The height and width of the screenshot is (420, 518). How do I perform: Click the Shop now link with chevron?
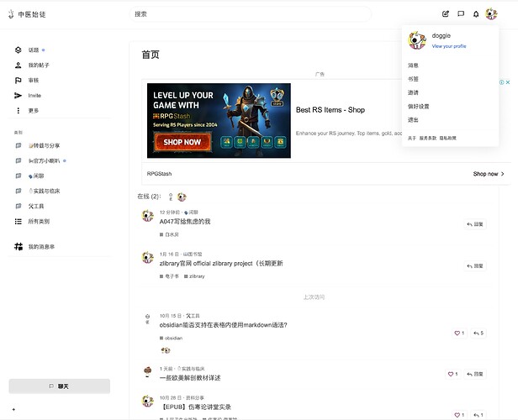pyautogui.click(x=489, y=174)
